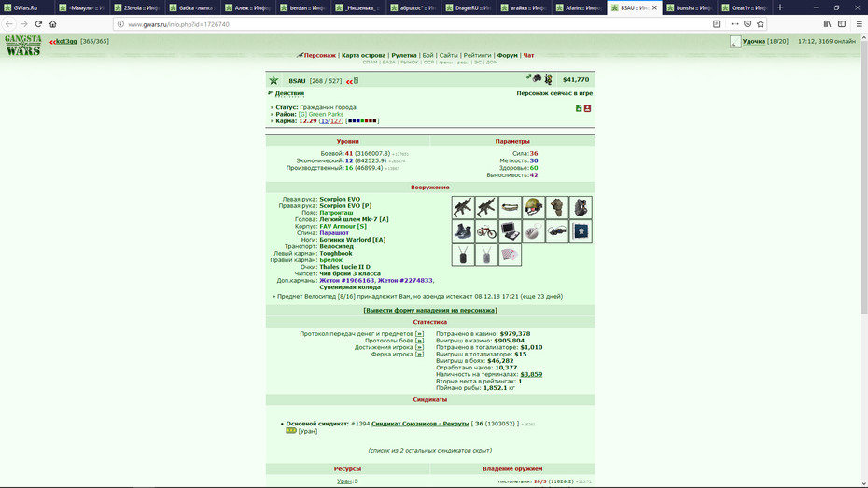
Task: Click the phone icon after BSAU health
Action: pos(356,80)
